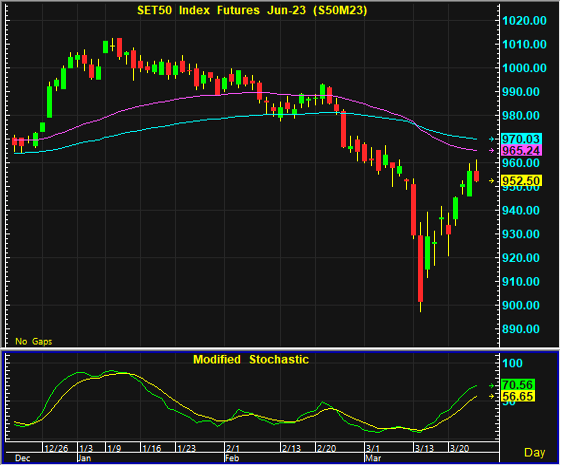Click the green arrow marker beside 70.56
The width and height of the screenshot is (561, 466).
click(x=492, y=385)
